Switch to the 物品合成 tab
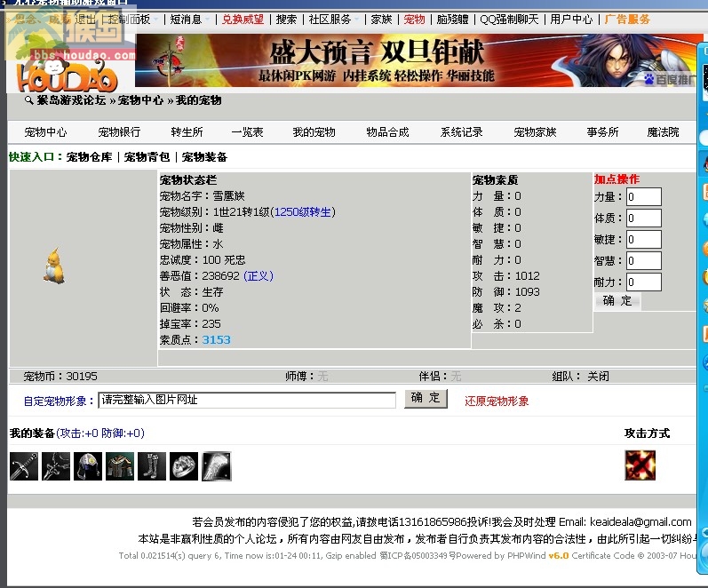 (x=388, y=132)
